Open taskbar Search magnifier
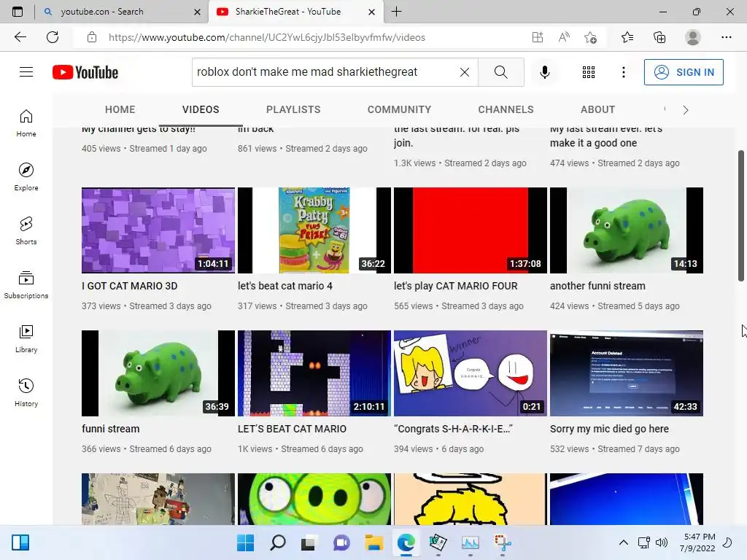Viewport: 747px width, 560px height. tap(278, 542)
